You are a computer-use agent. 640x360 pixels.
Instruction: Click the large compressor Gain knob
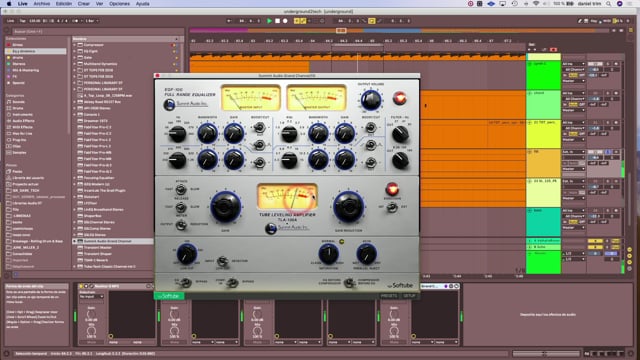[225, 207]
